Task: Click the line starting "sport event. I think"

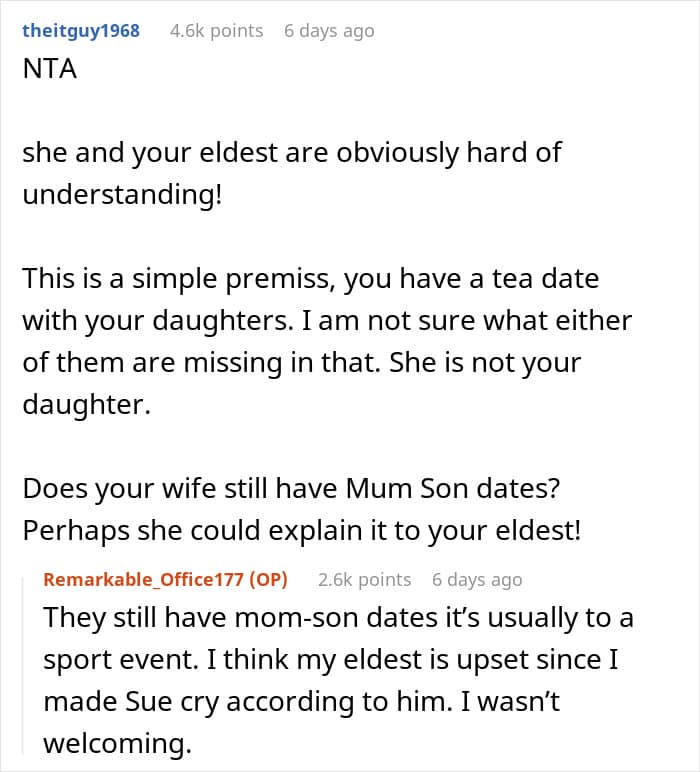Action: click(330, 660)
